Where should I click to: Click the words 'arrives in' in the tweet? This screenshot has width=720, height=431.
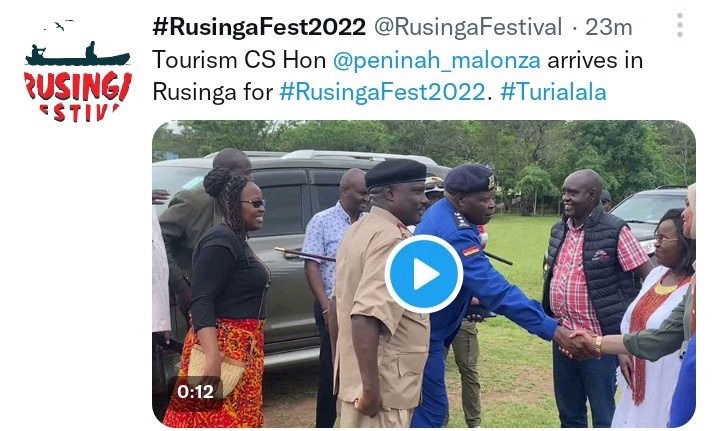(595, 61)
